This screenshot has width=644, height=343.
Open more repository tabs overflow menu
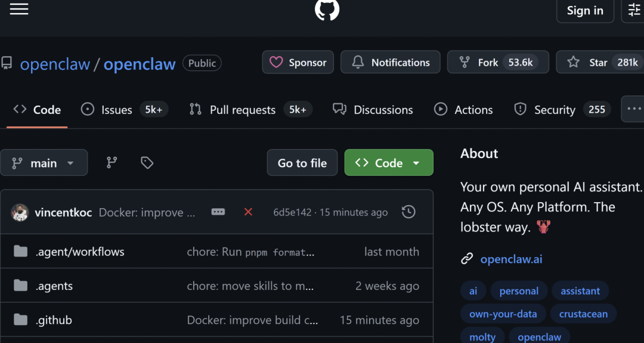[x=633, y=109]
